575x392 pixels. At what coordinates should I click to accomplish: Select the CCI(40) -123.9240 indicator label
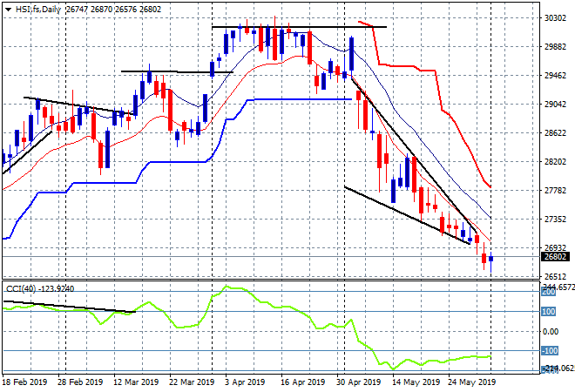[40, 289]
